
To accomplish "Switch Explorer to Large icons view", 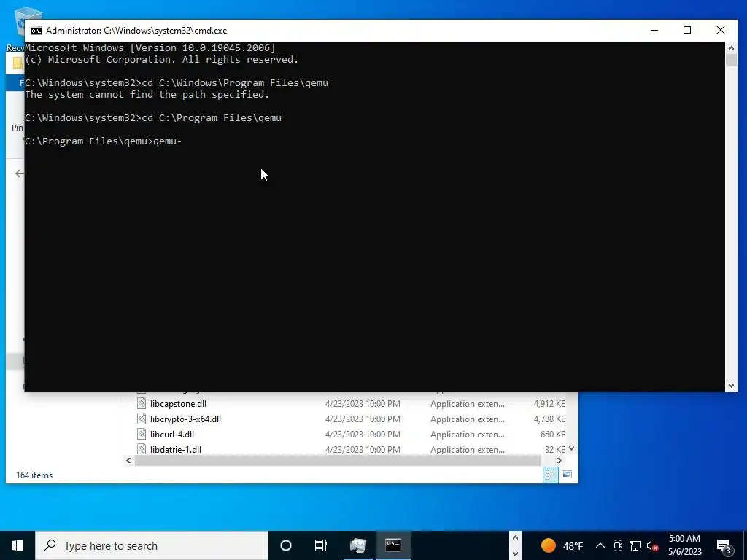I will [566, 475].
